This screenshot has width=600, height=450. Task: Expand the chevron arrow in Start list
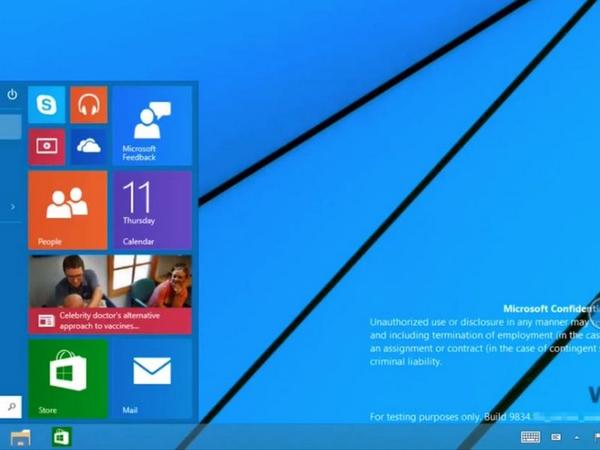pyautogui.click(x=13, y=207)
